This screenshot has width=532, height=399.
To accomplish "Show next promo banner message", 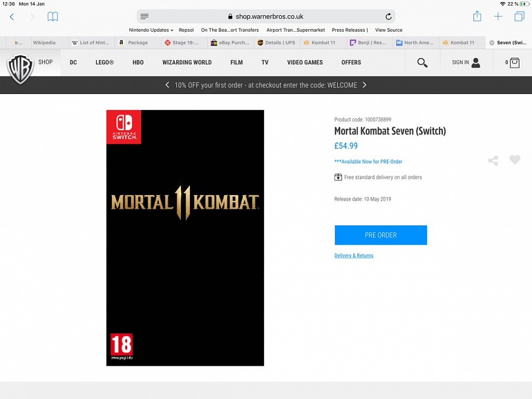I will (x=365, y=85).
